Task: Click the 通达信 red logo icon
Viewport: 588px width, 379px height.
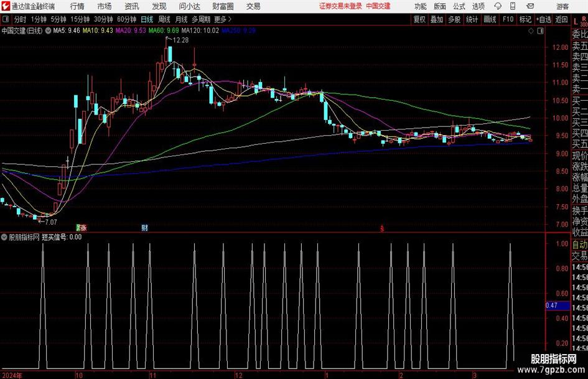Action: 6,6
